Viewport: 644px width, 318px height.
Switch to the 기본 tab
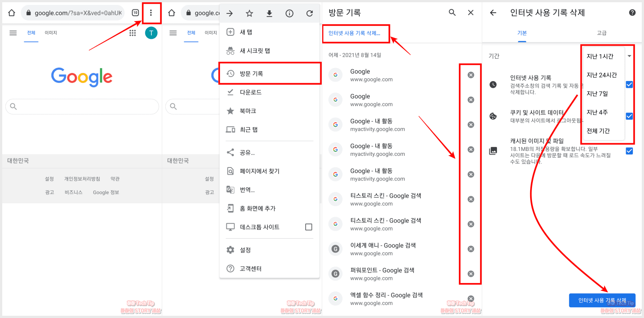click(x=522, y=33)
